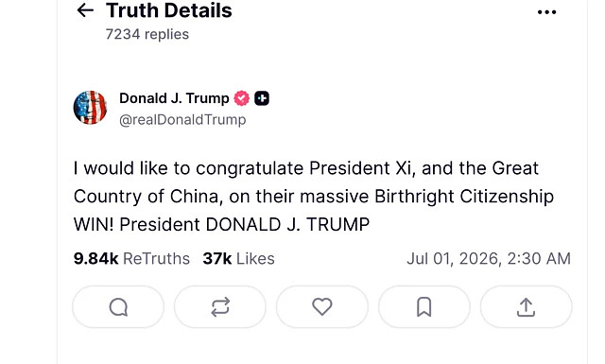Click the 7234 replies count
Viewport: 605px width, 364px height.
[147, 34]
